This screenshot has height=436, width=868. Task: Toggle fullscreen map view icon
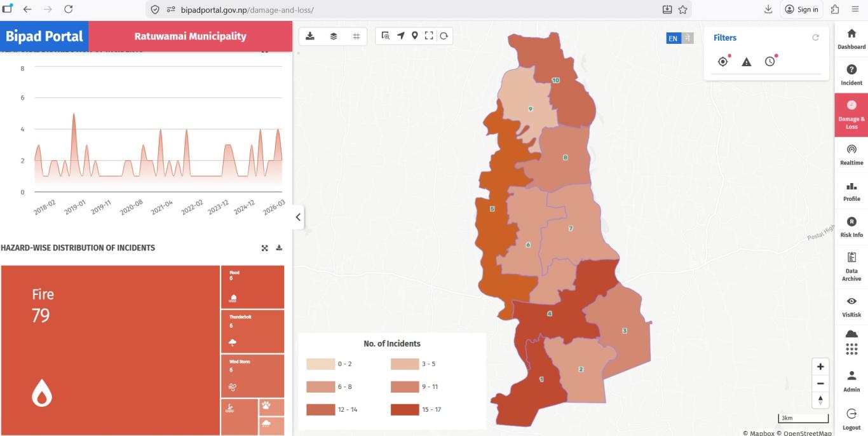click(429, 36)
